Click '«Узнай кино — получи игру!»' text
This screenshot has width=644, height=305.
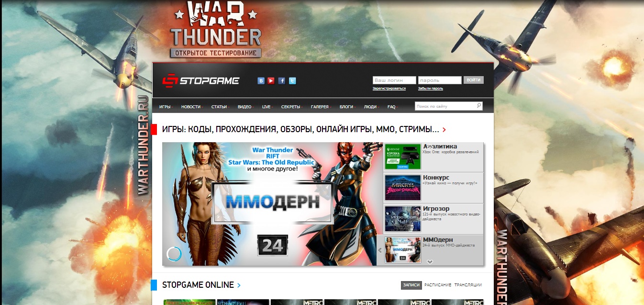click(x=450, y=183)
